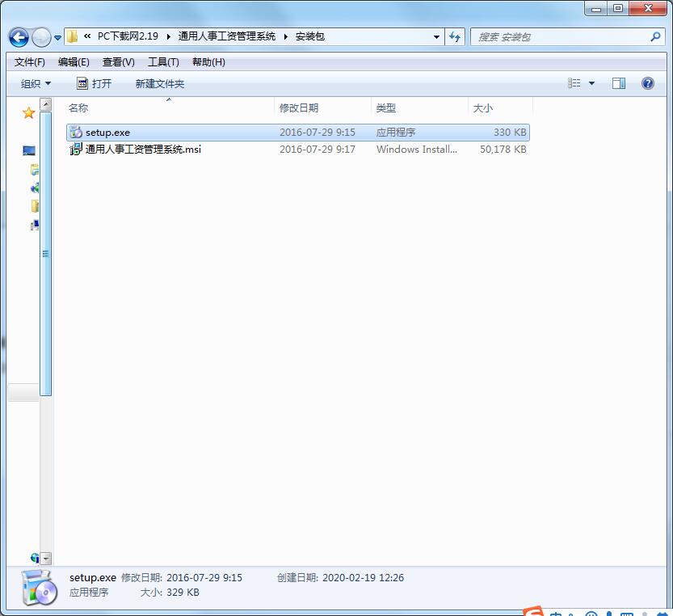673x616 pixels.
Task: Click 新建文件夹 to create folder
Action: [x=160, y=84]
